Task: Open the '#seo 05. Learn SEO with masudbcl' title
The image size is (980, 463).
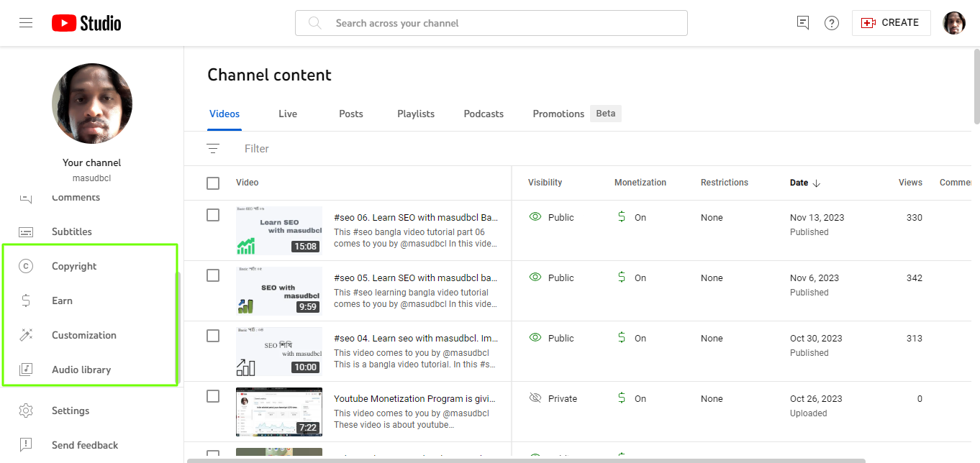Action: tap(416, 278)
